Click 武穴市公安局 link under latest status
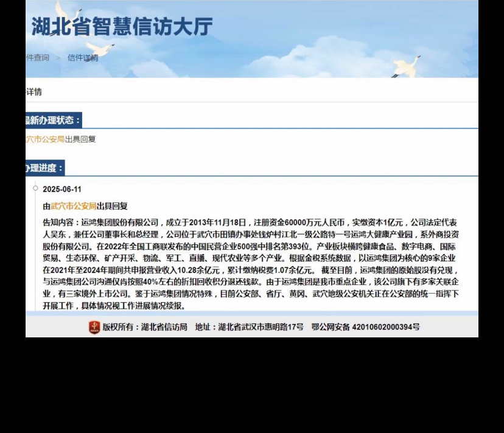 (x=45, y=139)
